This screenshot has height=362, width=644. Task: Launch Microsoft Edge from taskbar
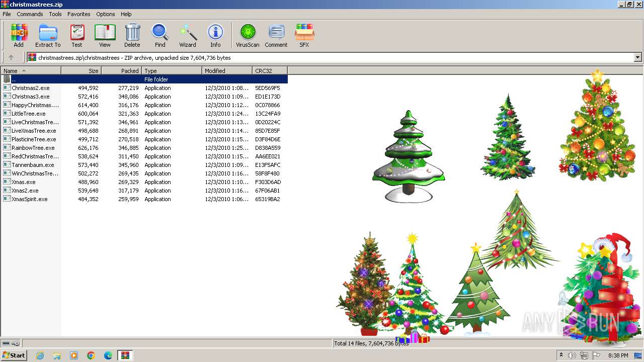[x=108, y=355]
